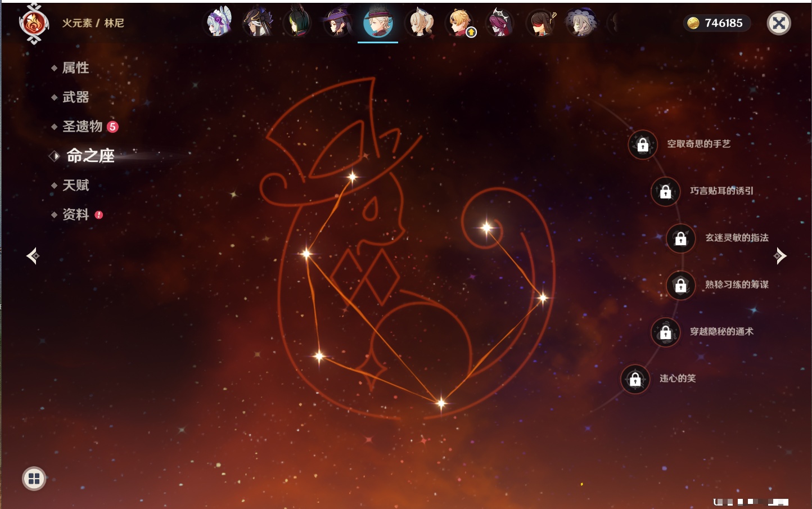Open constellation label 空取奇思的手艺

pos(699,144)
